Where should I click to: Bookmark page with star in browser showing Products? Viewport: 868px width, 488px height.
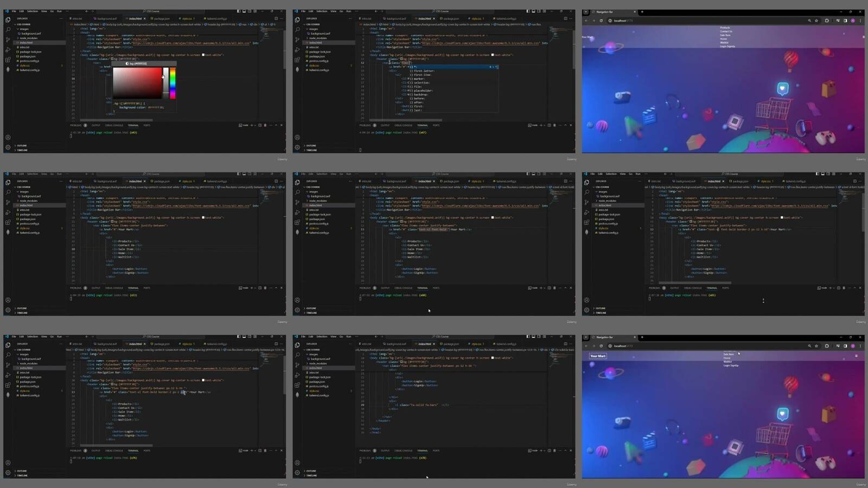pos(816,21)
